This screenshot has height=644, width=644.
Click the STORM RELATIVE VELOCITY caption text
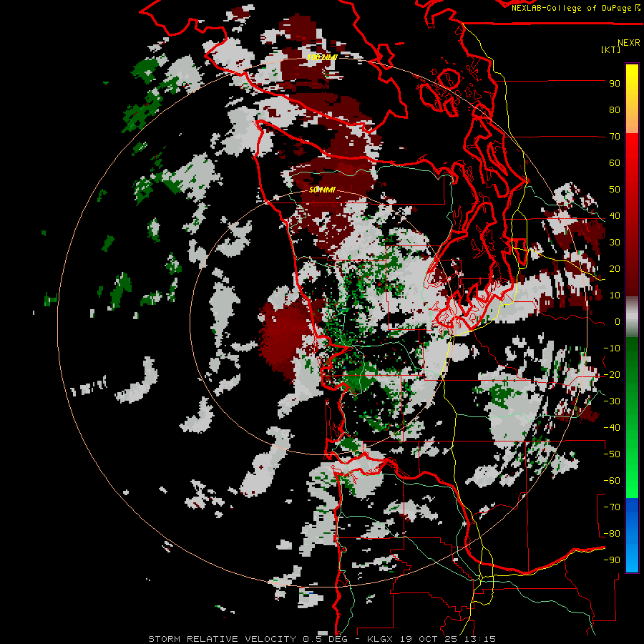(x=222, y=639)
